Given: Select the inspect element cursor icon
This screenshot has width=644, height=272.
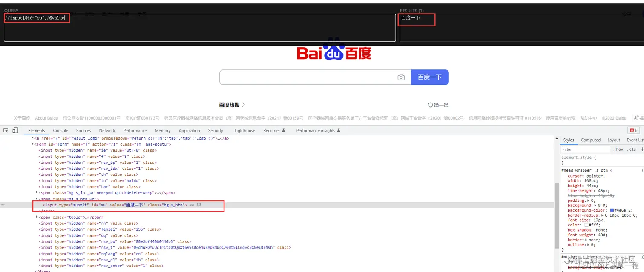Looking at the screenshot, I should tap(6, 130).
